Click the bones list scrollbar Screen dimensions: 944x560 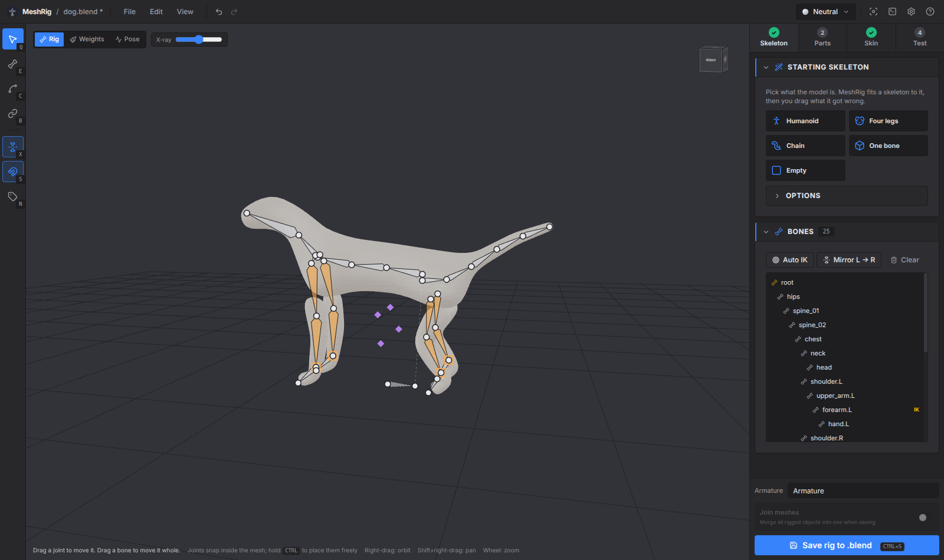(925, 313)
